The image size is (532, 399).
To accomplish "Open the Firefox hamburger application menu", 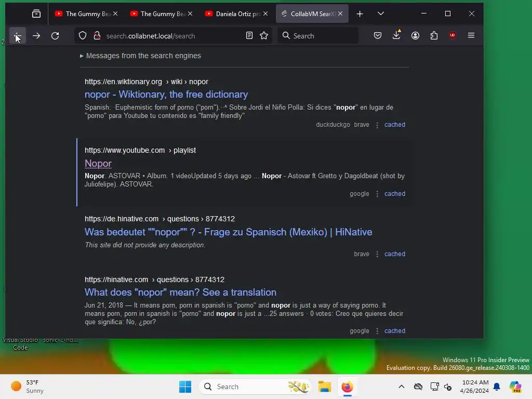I will pos(471,36).
